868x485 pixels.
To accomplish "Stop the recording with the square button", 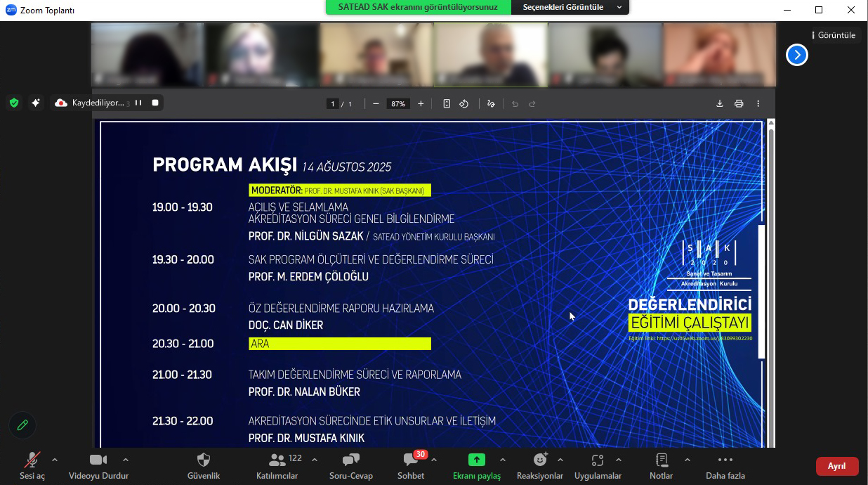I will click(155, 103).
